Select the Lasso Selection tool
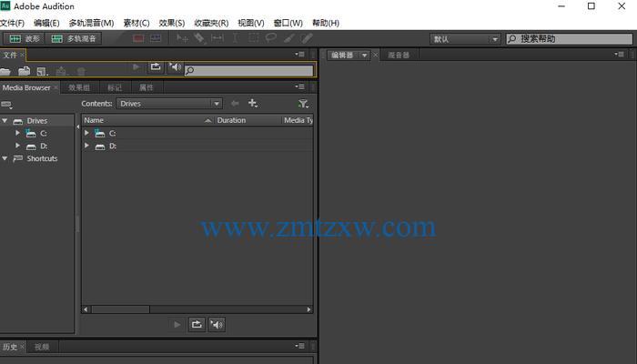The width and height of the screenshot is (637, 364). coord(270,38)
